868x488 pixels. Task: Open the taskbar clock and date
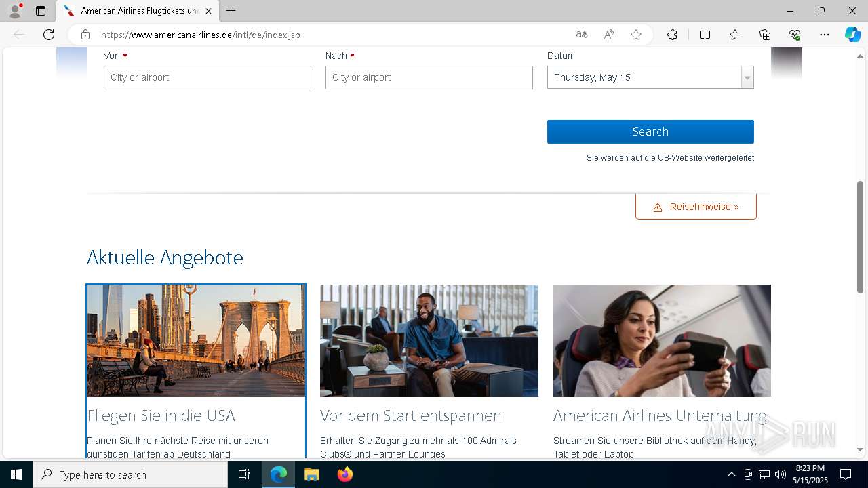tap(810, 474)
